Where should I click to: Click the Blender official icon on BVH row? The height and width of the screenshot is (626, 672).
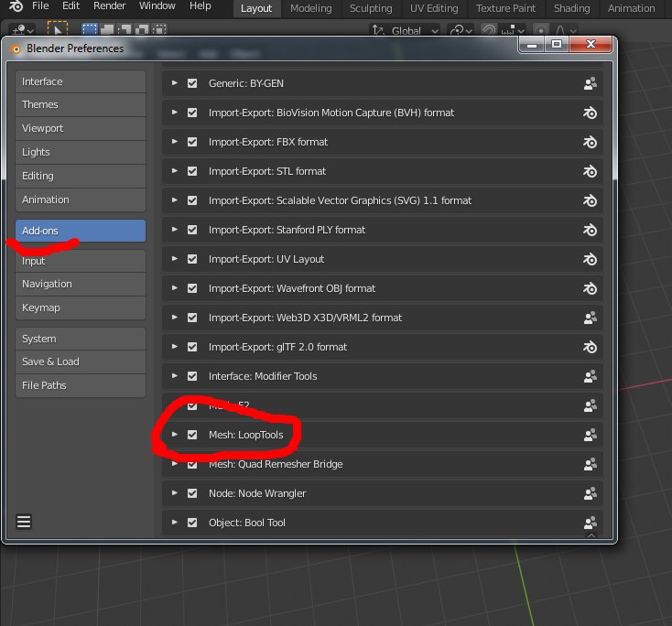click(591, 113)
